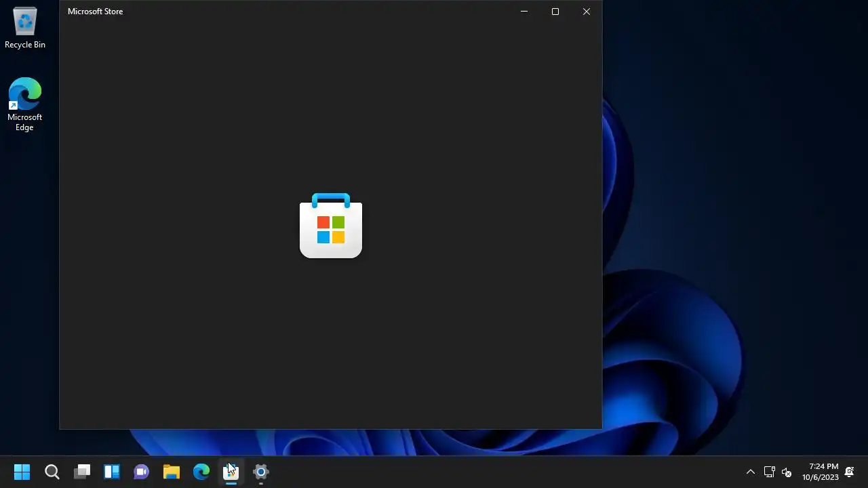Open File Explorer from taskbar
Viewport: 868px width, 488px height.
tap(172, 472)
